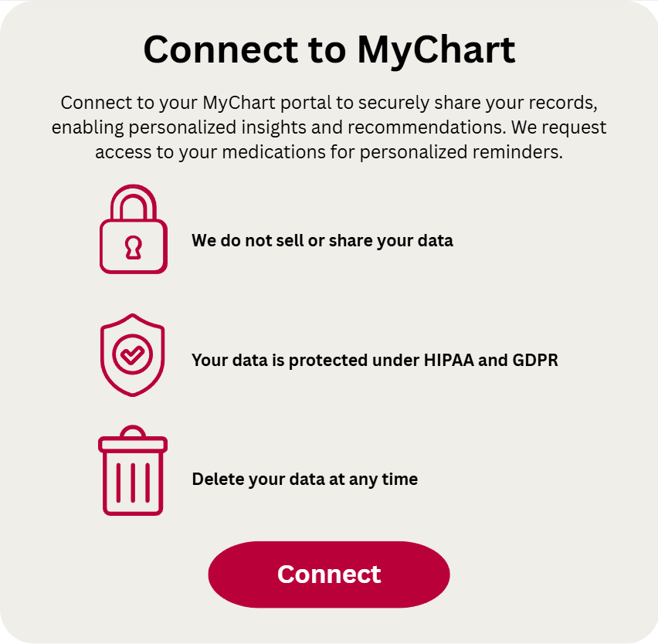Image resolution: width=658 pixels, height=644 pixels.
Task: Click the line mentioning personalized reminders
Action: pyautogui.click(x=328, y=152)
